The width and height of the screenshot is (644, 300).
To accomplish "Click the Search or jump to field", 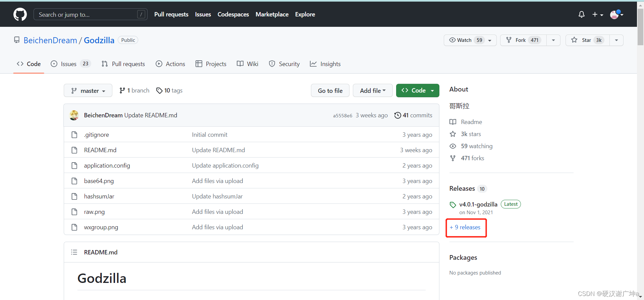I will pos(91,14).
